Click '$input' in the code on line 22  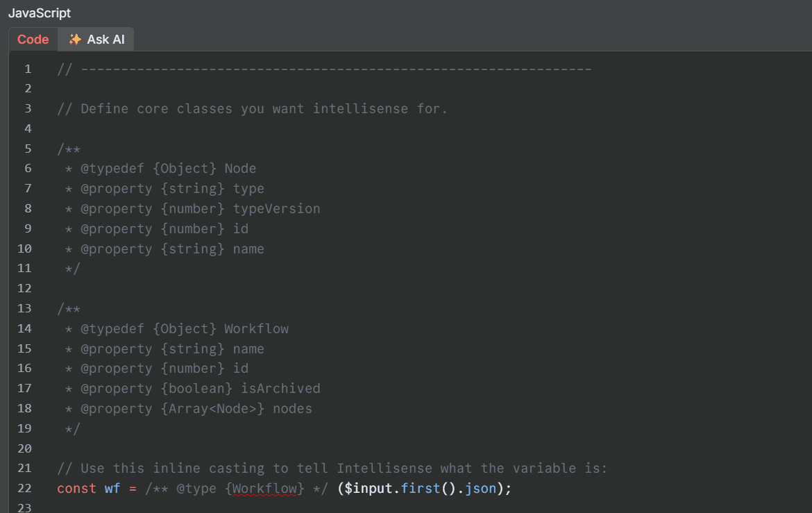(369, 488)
